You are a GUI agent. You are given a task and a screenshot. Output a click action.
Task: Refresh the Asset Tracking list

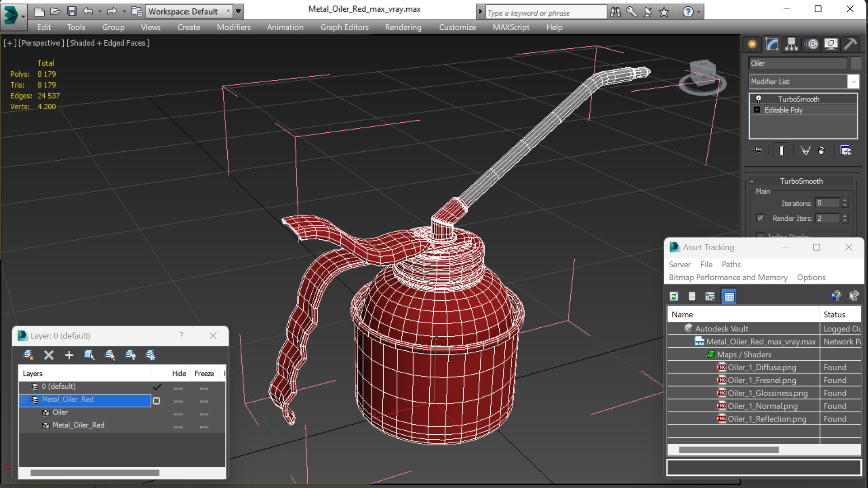coord(674,296)
